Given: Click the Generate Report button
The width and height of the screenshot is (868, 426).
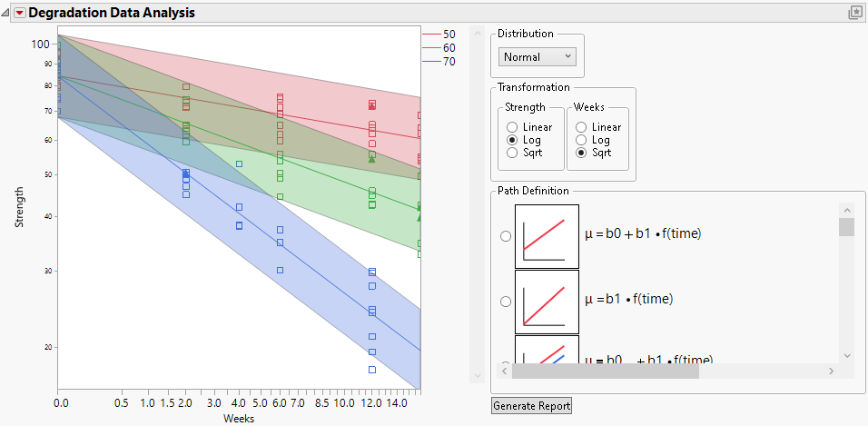Looking at the screenshot, I should pos(531,405).
